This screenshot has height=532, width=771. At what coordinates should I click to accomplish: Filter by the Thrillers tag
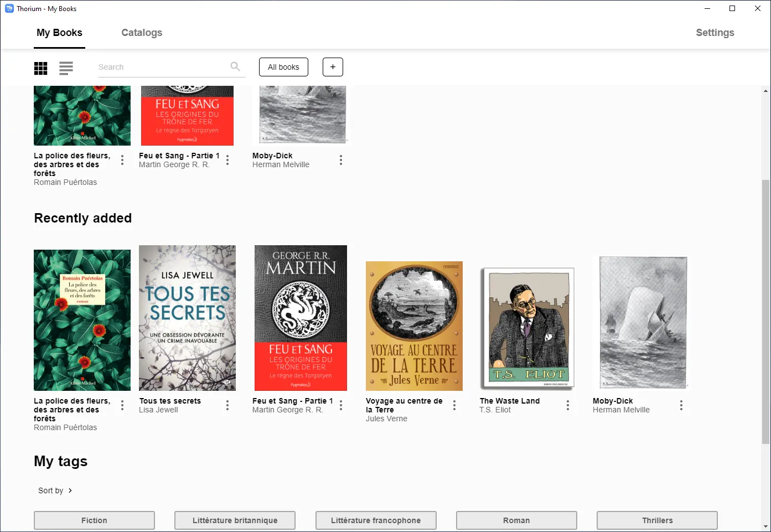[657, 520]
